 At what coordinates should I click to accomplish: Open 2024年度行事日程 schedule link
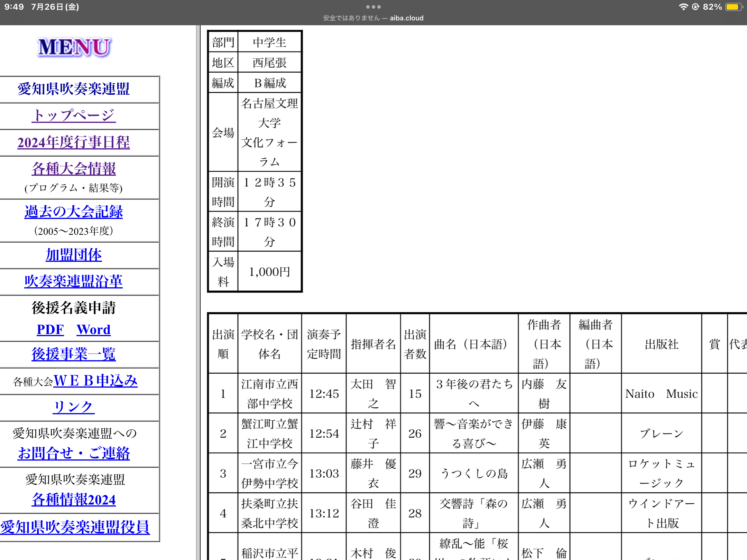74,142
